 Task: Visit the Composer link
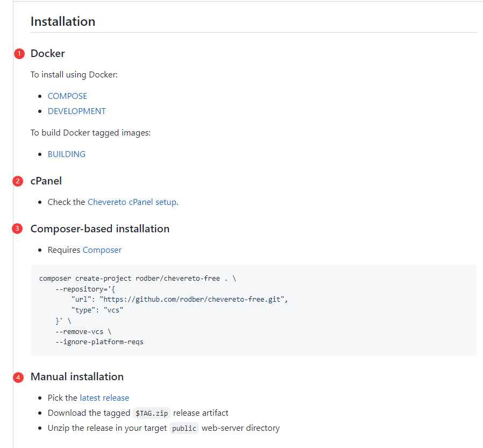(102, 250)
